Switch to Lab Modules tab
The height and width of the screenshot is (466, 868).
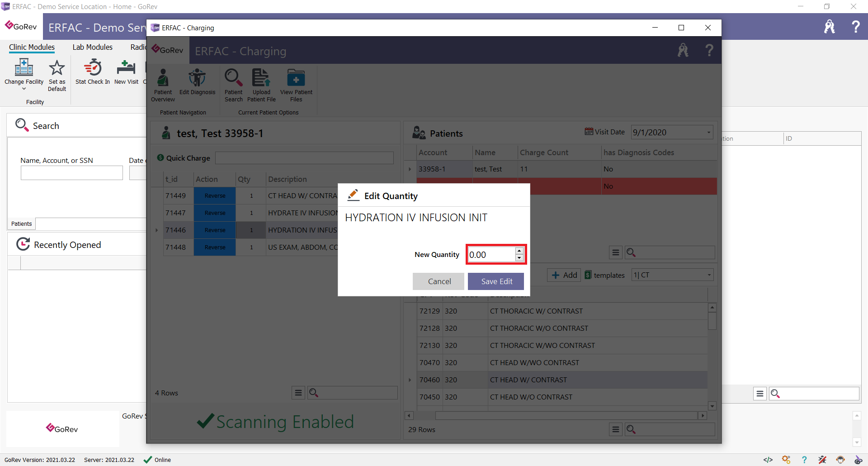[93, 47]
